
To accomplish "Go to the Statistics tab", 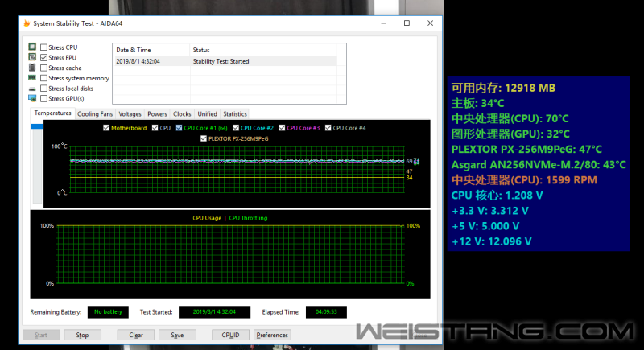I will pyautogui.click(x=234, y=114).
